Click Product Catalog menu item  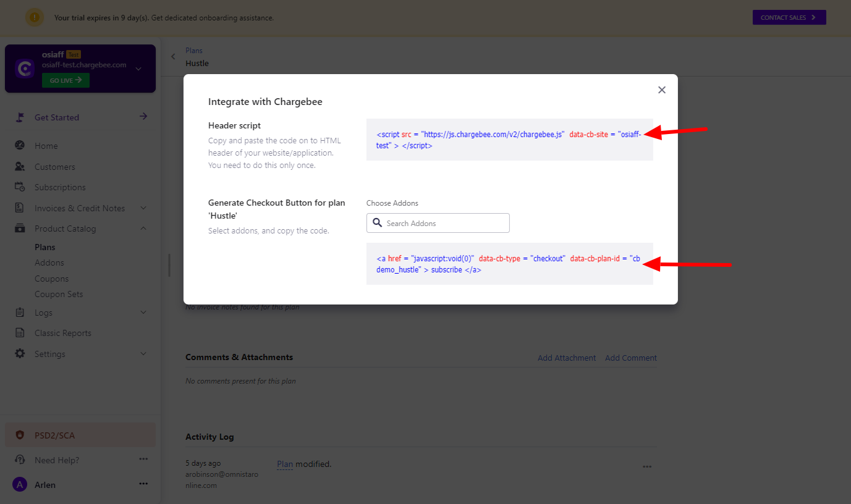coord(65,229)
